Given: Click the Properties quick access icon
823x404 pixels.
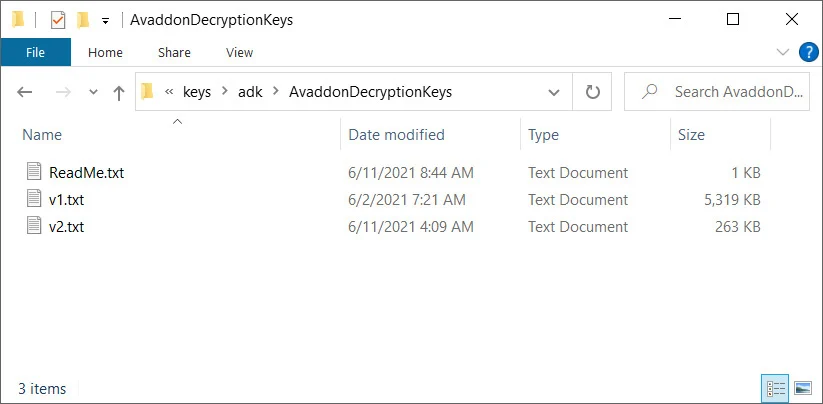Looking at the screenshot, I should (58, 20).
